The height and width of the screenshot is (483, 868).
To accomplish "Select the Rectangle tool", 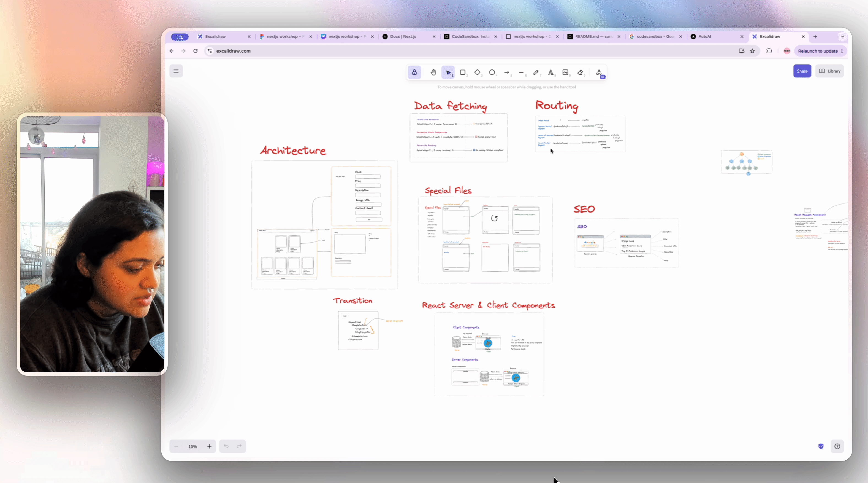I will tap(463, 73).
